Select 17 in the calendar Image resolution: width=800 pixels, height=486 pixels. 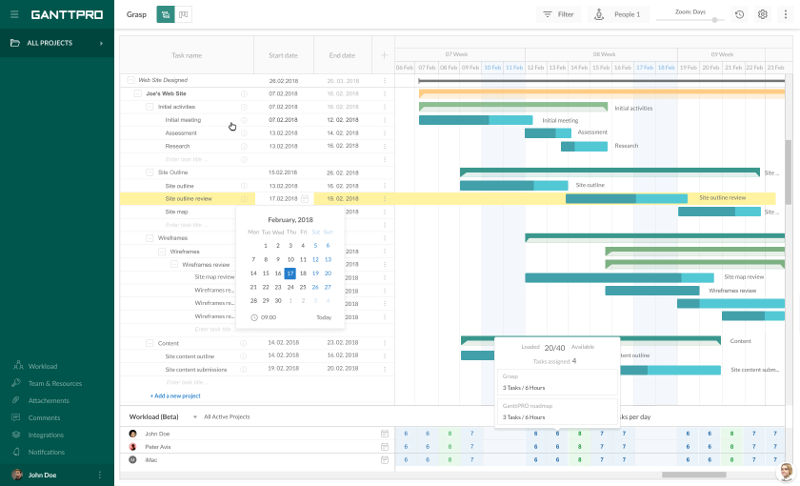coord(290,273)
